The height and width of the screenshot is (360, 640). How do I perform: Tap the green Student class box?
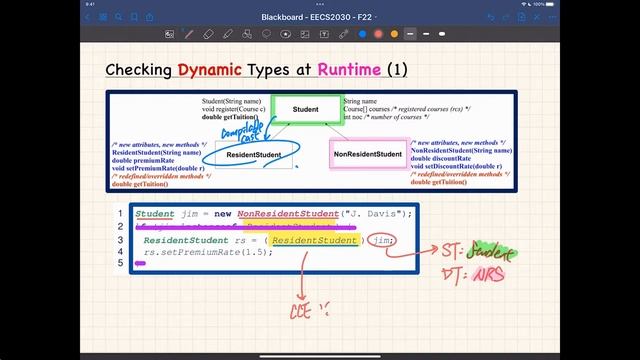click(x=306, y=109)
